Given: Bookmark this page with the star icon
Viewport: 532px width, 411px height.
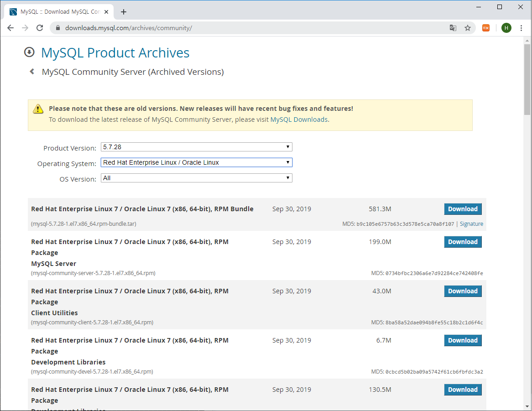Looking at the screenshot, I should pyautogui.click(x=468, y=28).
